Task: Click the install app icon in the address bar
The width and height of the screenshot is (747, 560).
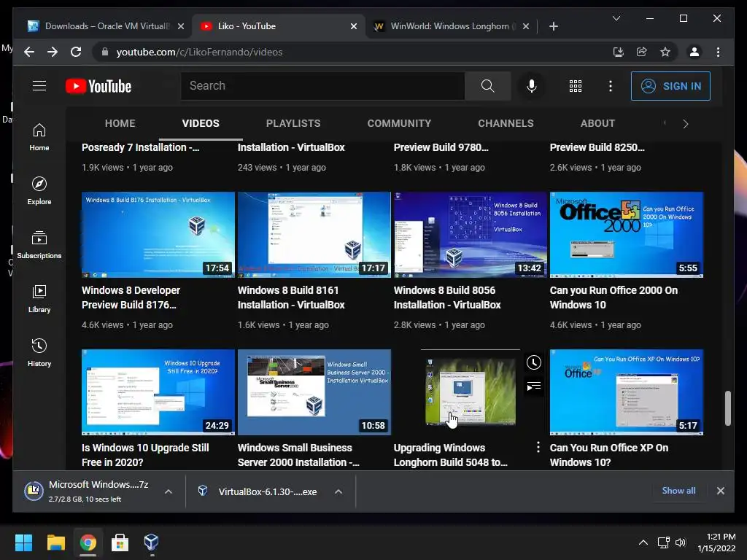Action: coord(619,52)
